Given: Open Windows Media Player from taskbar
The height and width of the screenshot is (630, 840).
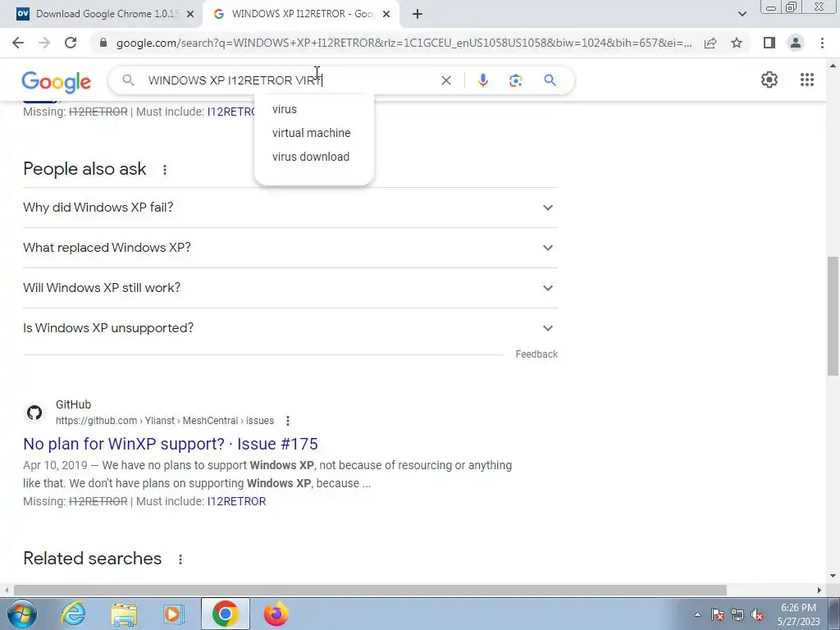Looking at the screenshot, I should [x=174, y=614].
